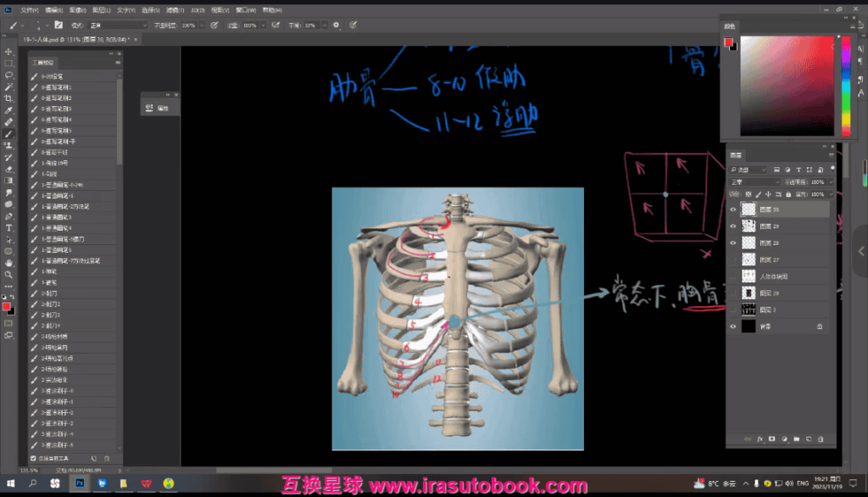Click the delete layer trash icon
868x497 pixels.
coord(821,438)
